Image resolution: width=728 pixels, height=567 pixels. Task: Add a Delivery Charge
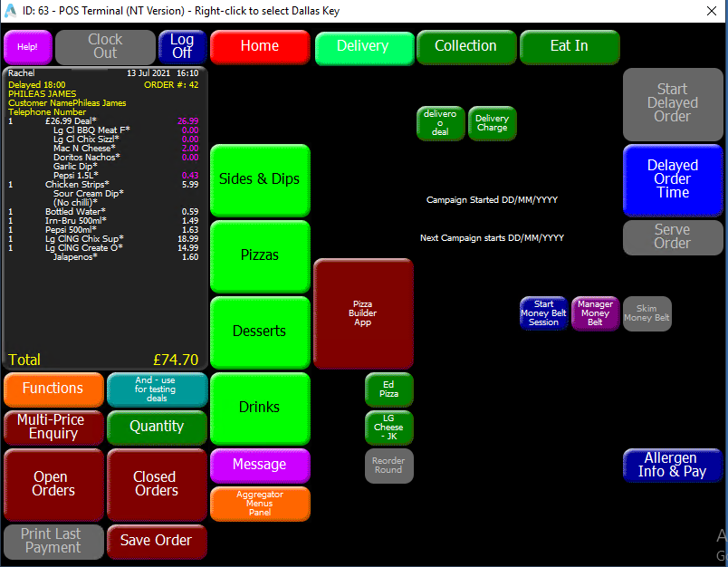492,122
